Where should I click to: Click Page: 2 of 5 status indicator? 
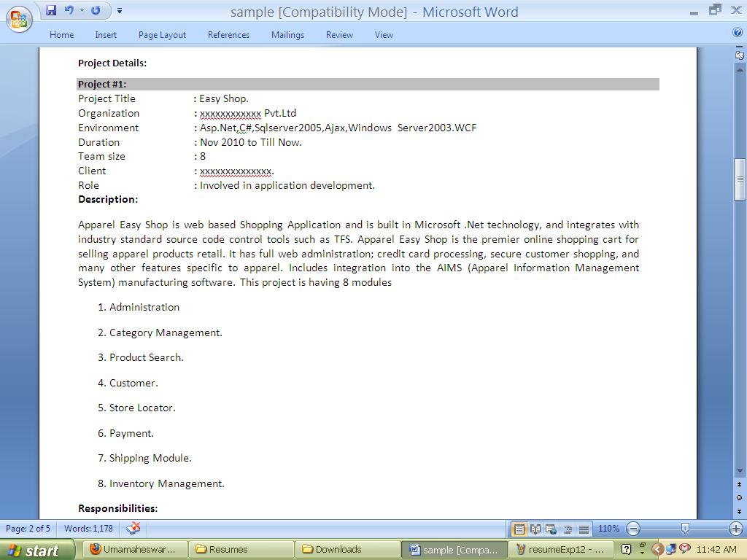pyautogui.click(x=28, y=529)
